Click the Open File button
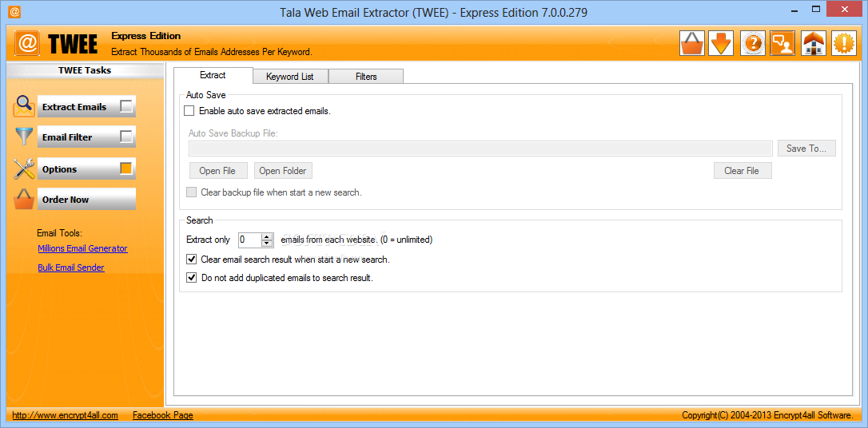Screen dimensions: 868x428 (x=217, y=171)
